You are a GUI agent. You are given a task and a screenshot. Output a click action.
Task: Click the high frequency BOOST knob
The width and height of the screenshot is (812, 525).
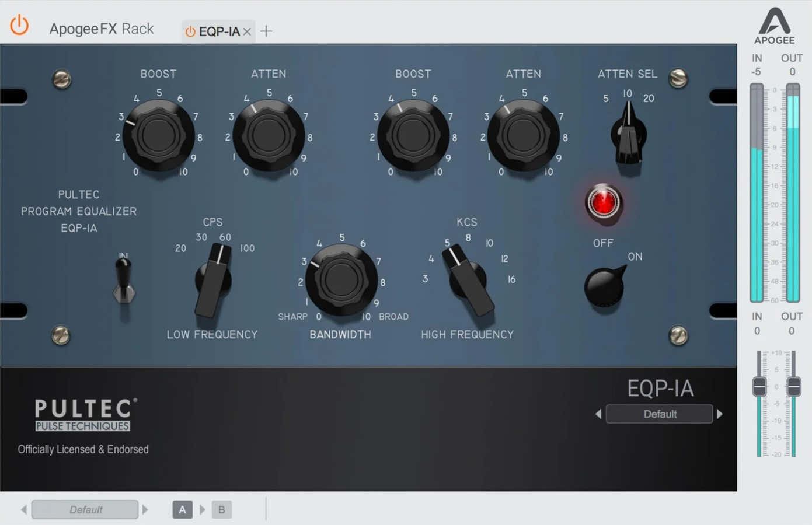coord(413,135)
